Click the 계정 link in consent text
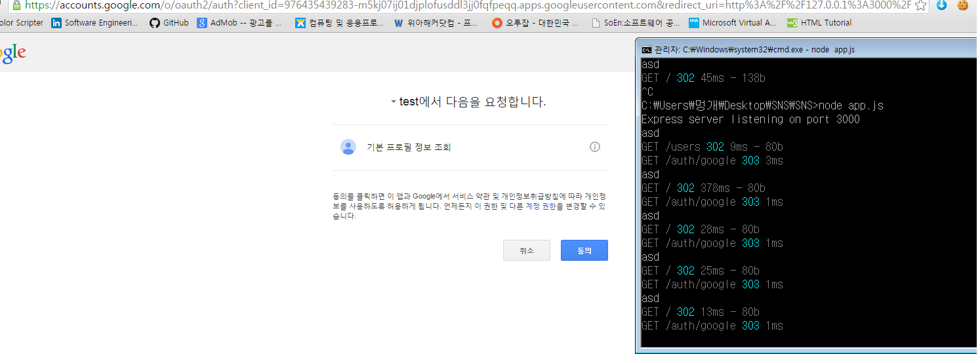Viewport: 980px width, 363px height. [532, 206]
